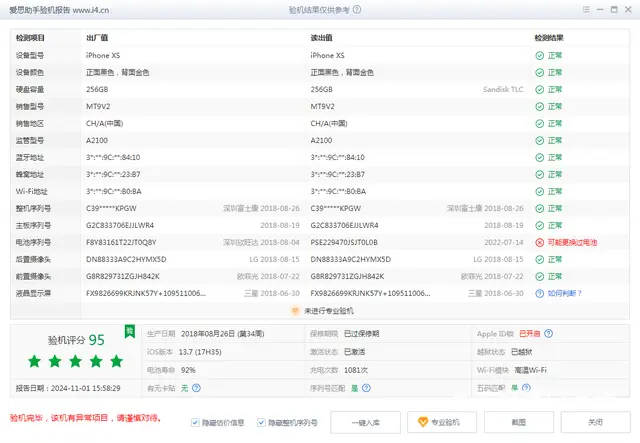Click the 关闭 button
This screenshot has width=640, height=443.
click(x=596, y=423)
